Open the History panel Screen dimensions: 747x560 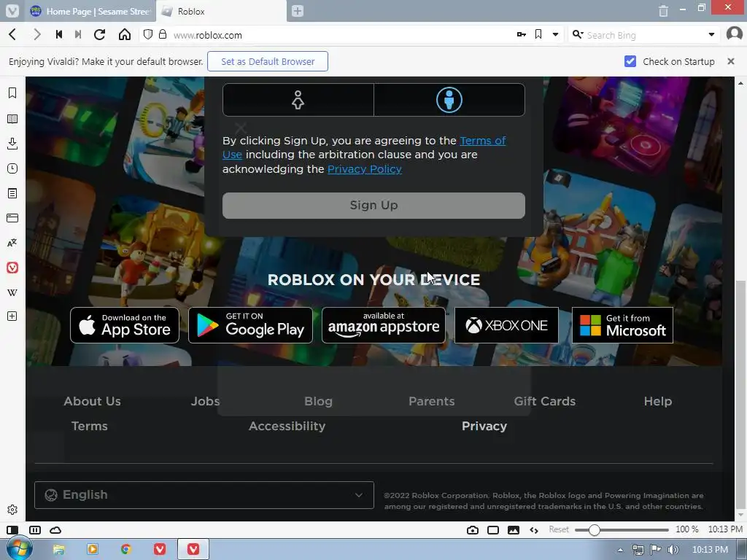tap(12, 168)
